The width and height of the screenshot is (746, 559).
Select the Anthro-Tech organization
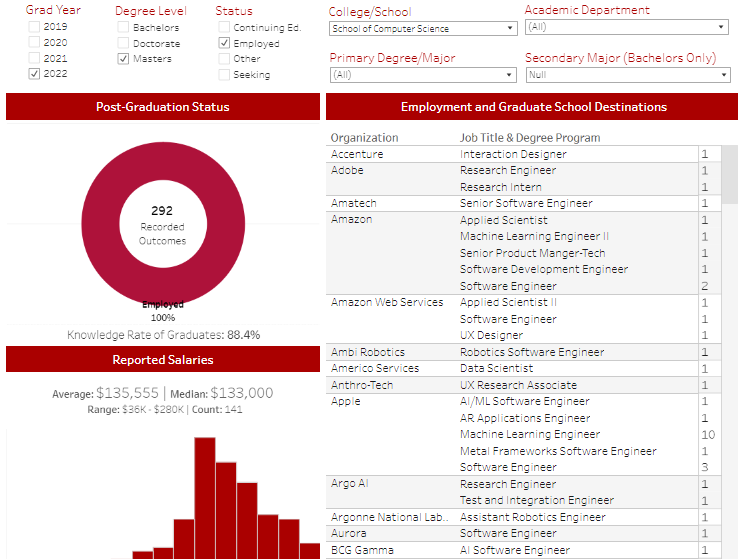[x=362, y=385]
